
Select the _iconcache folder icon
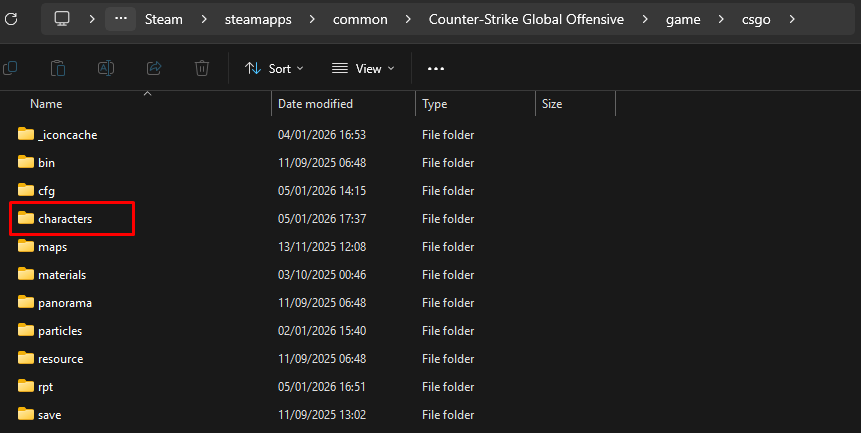coord(26,134)
